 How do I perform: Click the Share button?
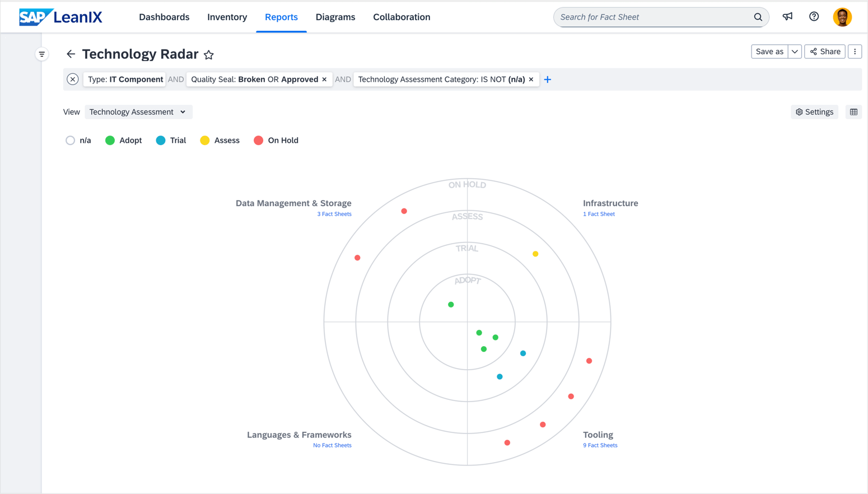pyautogui.click(x=824, y=51)
